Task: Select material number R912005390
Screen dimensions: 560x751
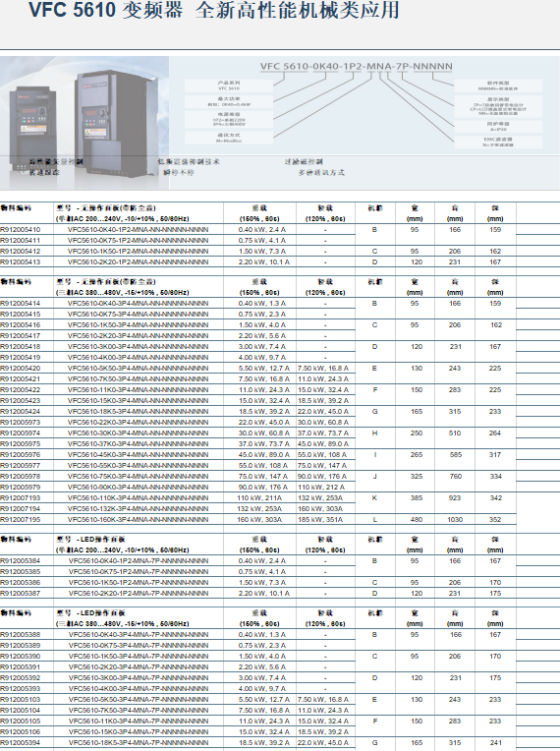Action: click(21, 657)
